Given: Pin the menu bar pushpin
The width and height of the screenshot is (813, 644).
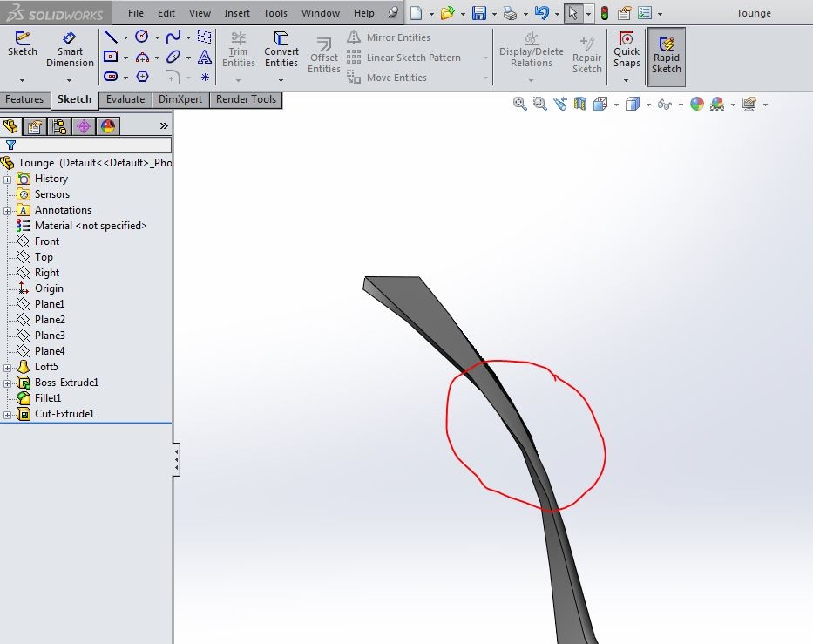Looking at the screenshot, I should click(x=393, y=12).
